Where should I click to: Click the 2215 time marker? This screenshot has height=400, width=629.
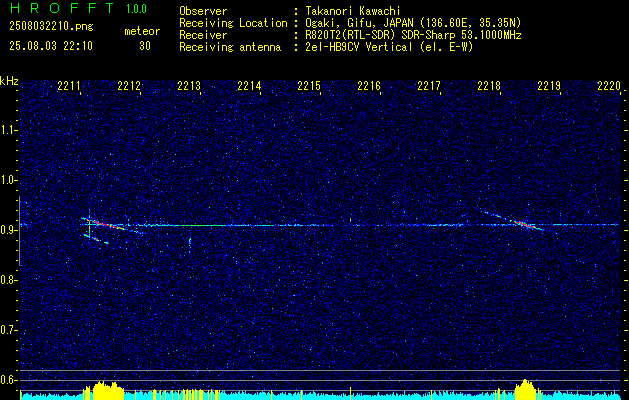tap(309, 86)
